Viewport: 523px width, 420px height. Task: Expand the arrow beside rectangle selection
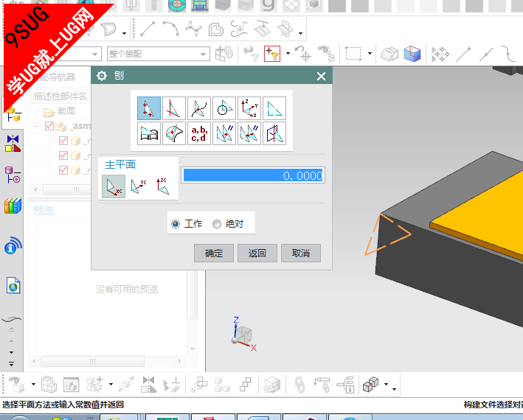click(370, 53)
